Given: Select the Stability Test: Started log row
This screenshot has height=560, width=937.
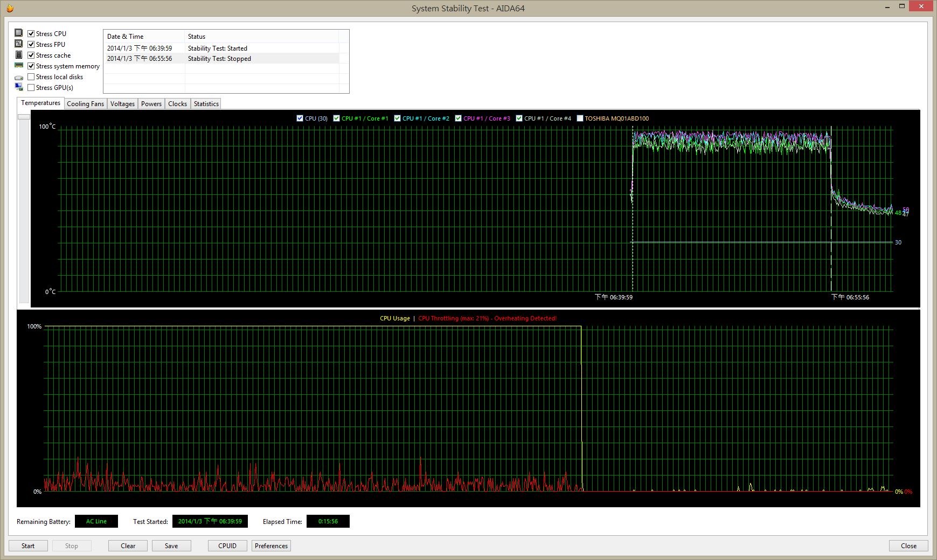Looking at the screenshot, I should pyautogui.click(x=221, y=48).
